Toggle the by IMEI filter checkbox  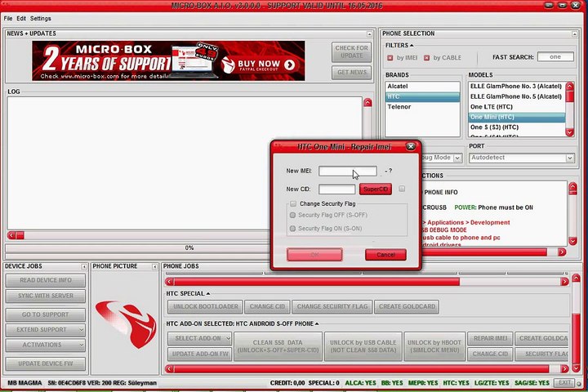(390, 58)
